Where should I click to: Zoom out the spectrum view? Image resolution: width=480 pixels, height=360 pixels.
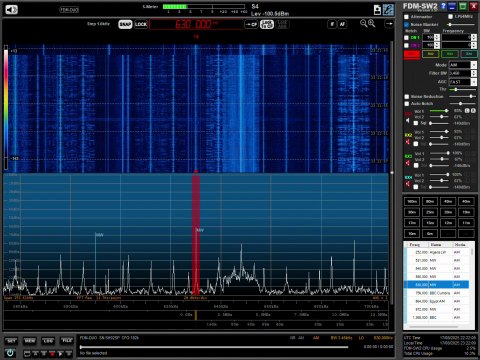(x=363, y=23)
